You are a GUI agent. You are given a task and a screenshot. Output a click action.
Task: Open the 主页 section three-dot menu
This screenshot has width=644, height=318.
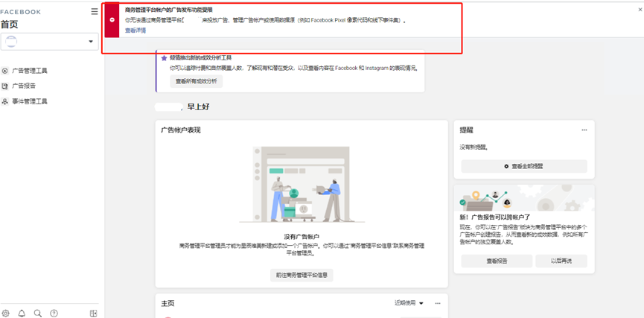click(438, 303)
